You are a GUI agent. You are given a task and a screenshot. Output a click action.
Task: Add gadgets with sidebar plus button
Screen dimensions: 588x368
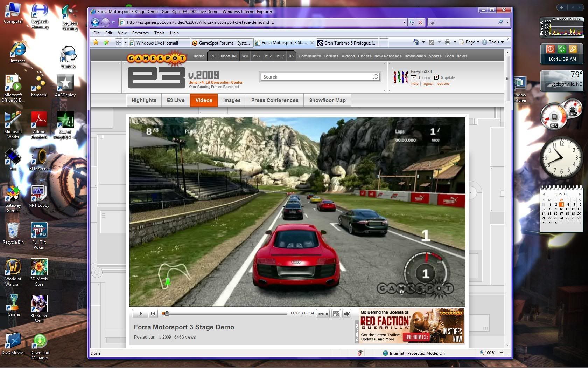(561, 7)
